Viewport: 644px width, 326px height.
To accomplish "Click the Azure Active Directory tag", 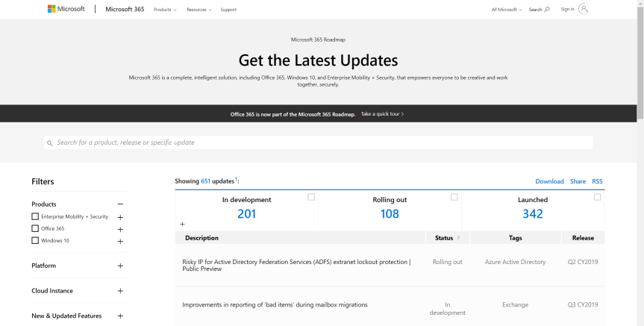I will coord(515,262).
